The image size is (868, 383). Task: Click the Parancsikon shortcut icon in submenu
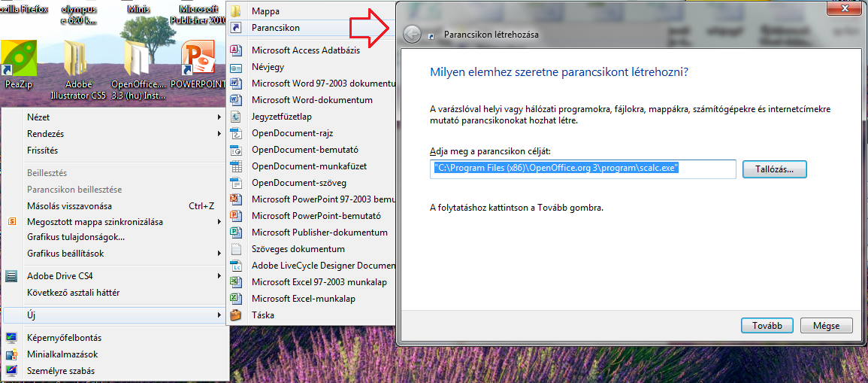(237, 27)
